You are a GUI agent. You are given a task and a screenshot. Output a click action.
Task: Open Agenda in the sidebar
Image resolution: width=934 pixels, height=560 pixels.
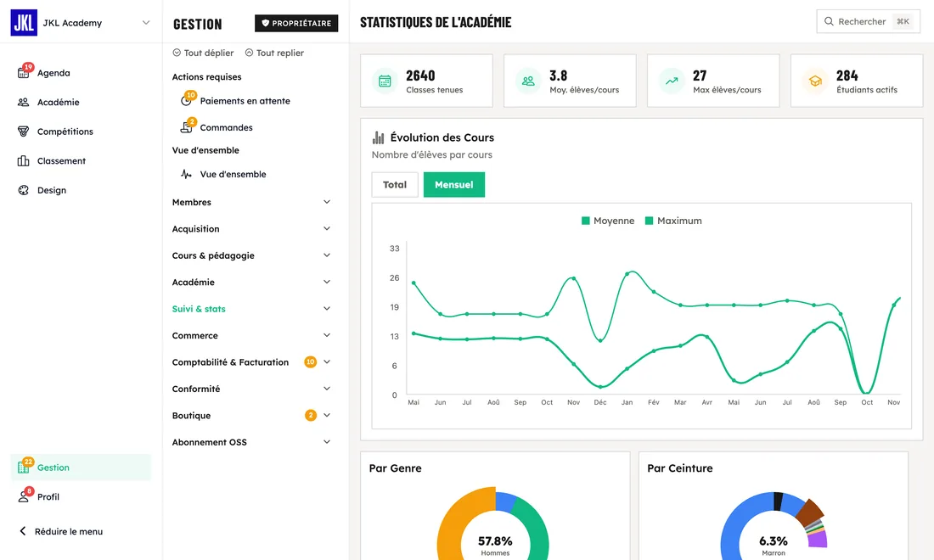point(81,73)
